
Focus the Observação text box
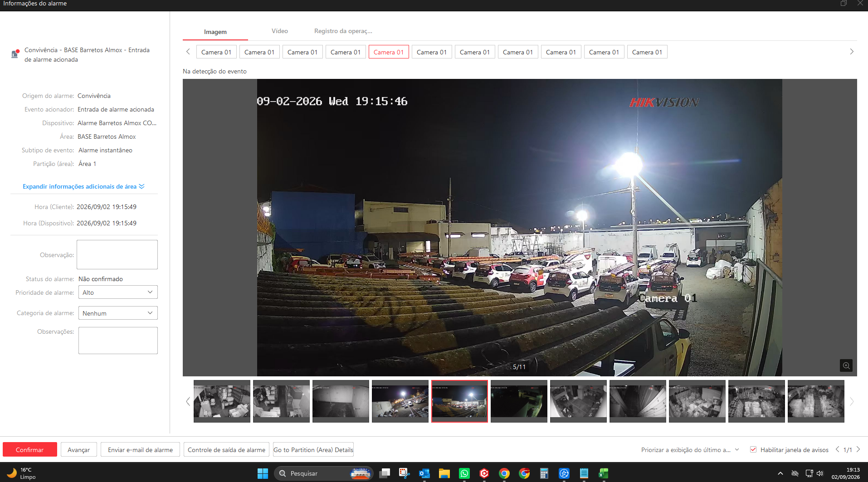point(117,254)
